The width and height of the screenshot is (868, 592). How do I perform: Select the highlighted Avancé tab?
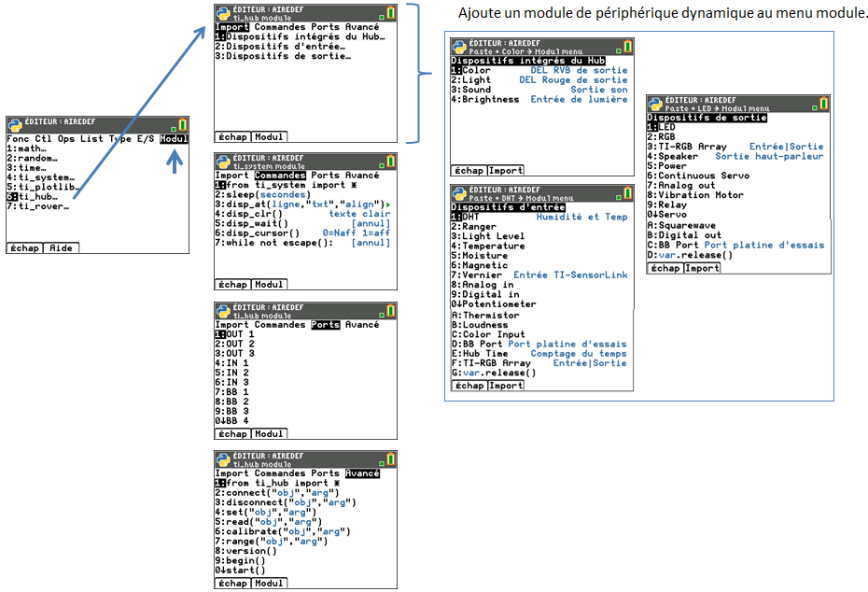(362, 473)
